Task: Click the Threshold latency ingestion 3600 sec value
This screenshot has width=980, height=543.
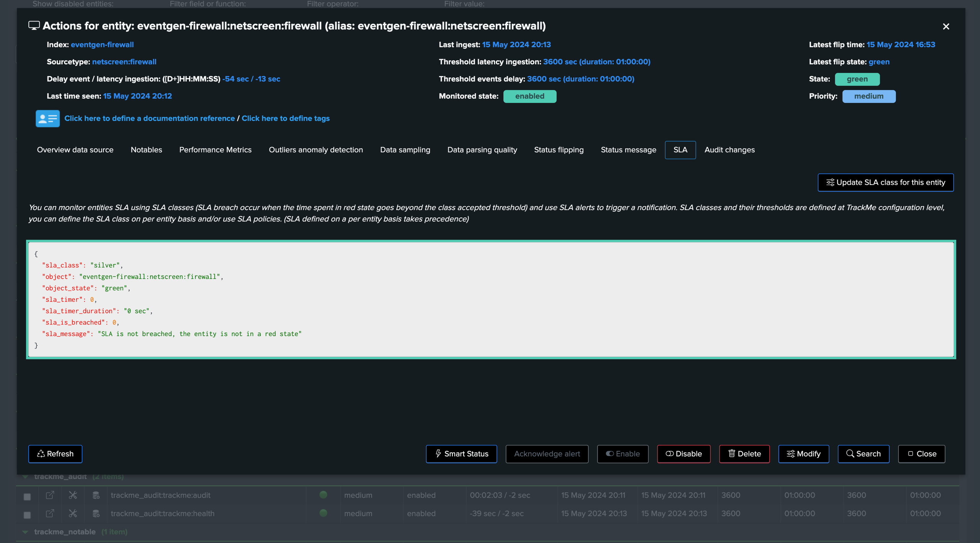Action: (x=596, y=62)
